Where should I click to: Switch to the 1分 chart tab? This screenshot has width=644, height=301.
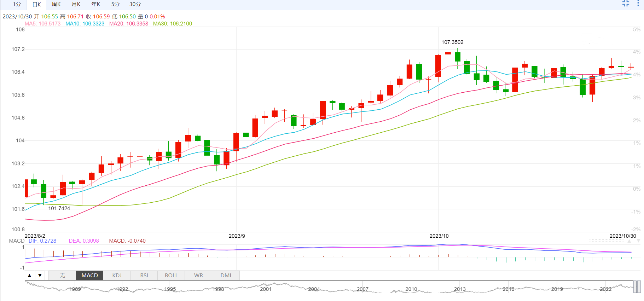click(x=17, y=4)
